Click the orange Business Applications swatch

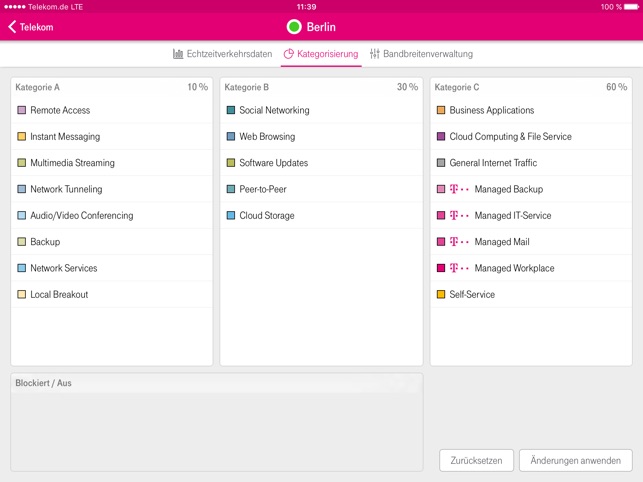click(x=441, y=110)
